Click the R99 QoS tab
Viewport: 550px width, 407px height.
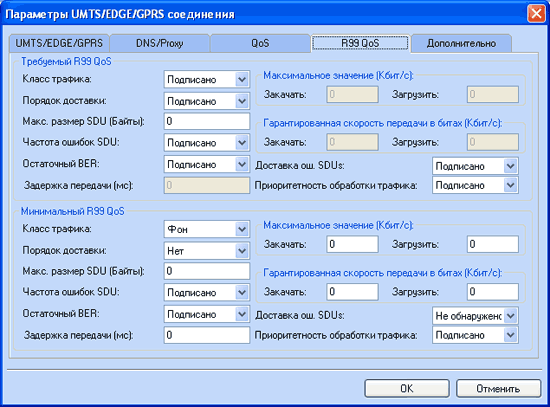click(x=360, y=43)
